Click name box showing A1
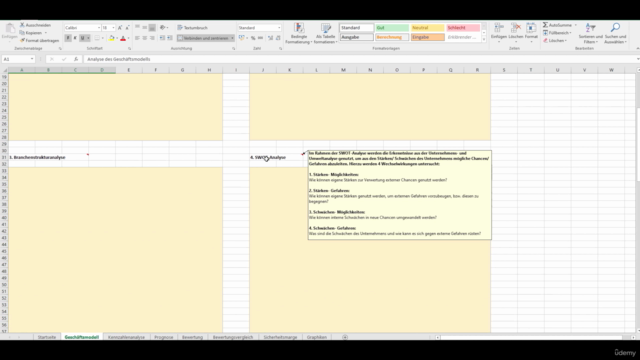The width and height of the screenshot is (640, 360). pos(18,59)
